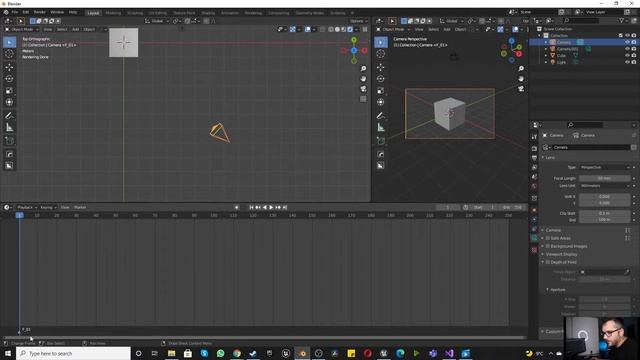This screenshot has width=640, height=360.
Task: Open Lens Unit Millimeters dropdown
Action: [x=604, y=186]
